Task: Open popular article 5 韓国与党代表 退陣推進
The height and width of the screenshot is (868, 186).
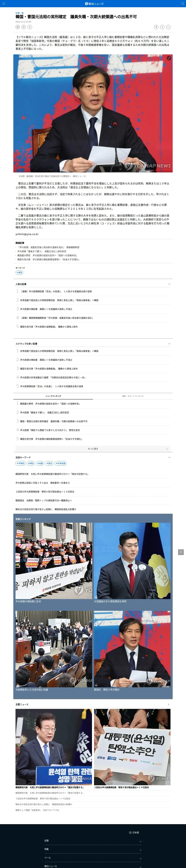Action: pos(49,327)
